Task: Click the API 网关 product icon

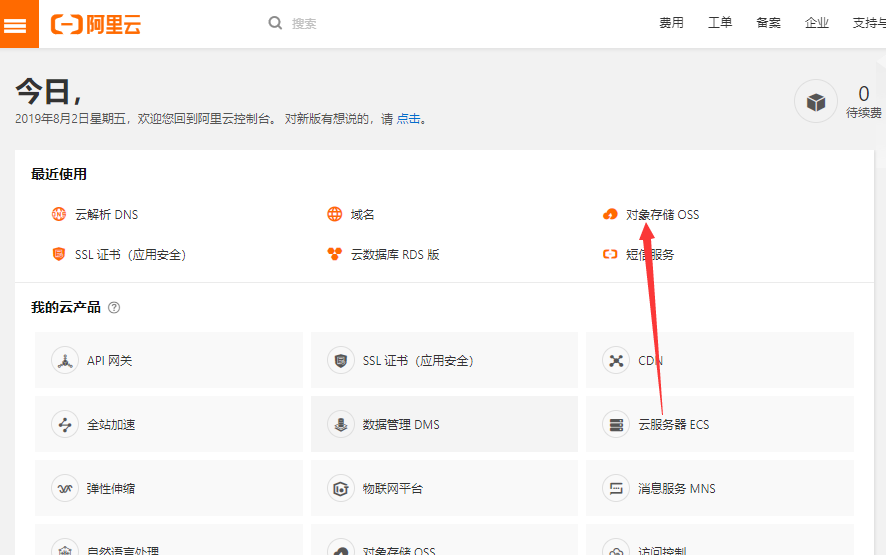Action: tap(65, 361)
